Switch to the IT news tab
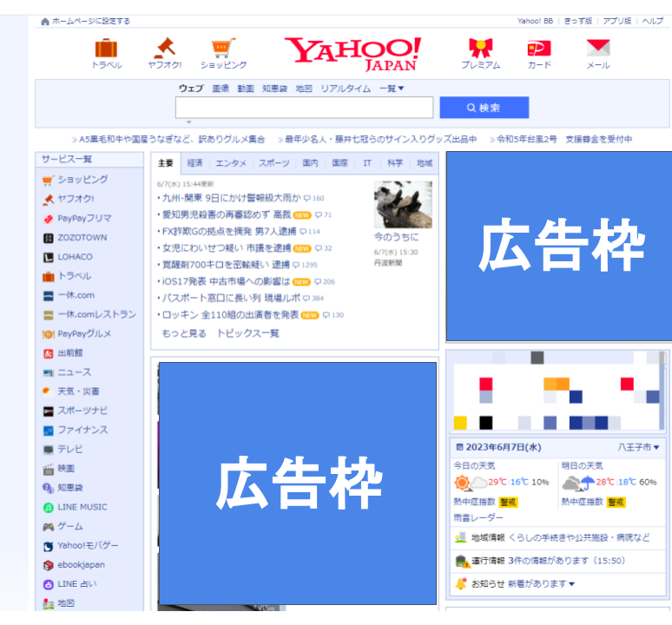This screenshot has width=672, height=625. [367, 163]
